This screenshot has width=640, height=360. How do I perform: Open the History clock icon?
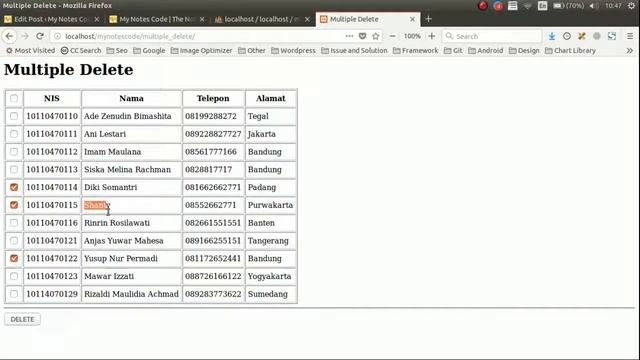click(567, 36)
